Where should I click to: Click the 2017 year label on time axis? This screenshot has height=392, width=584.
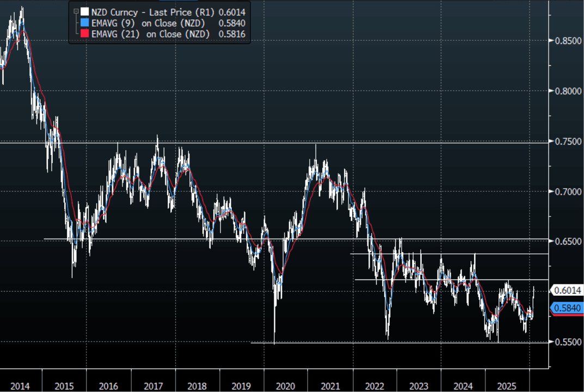153,386
